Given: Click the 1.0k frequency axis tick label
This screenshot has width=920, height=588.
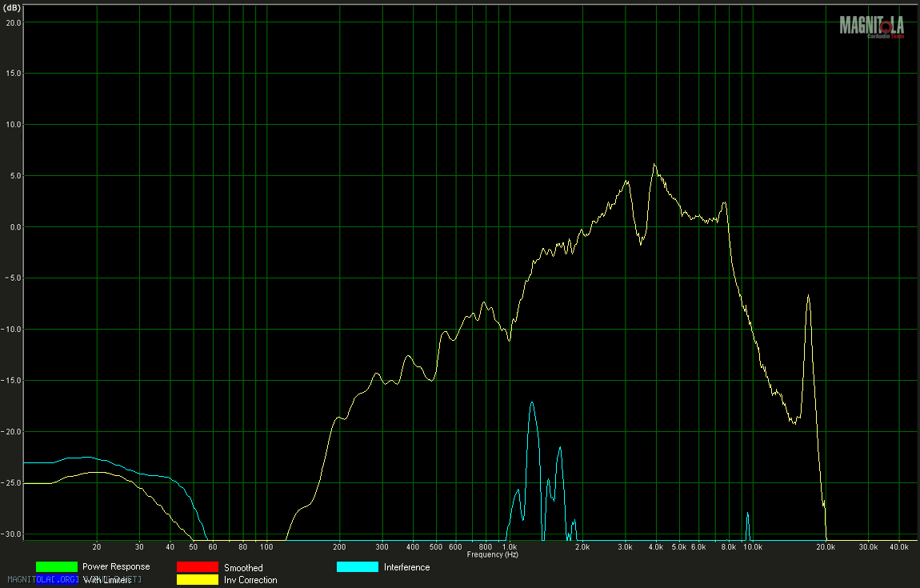Looking at the screenshot, I should (x=510, y=547).
